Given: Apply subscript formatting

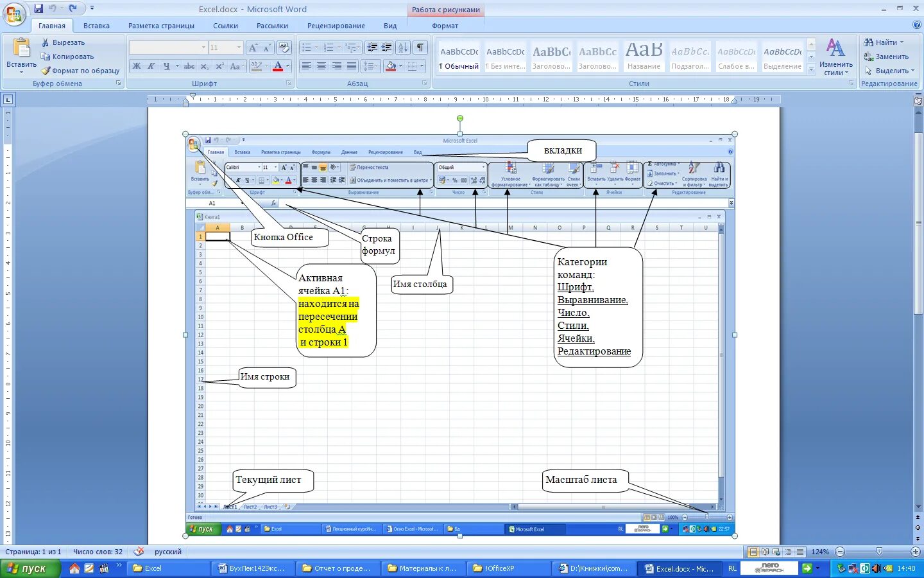Looking at the screenshot, I should point(204,66).
